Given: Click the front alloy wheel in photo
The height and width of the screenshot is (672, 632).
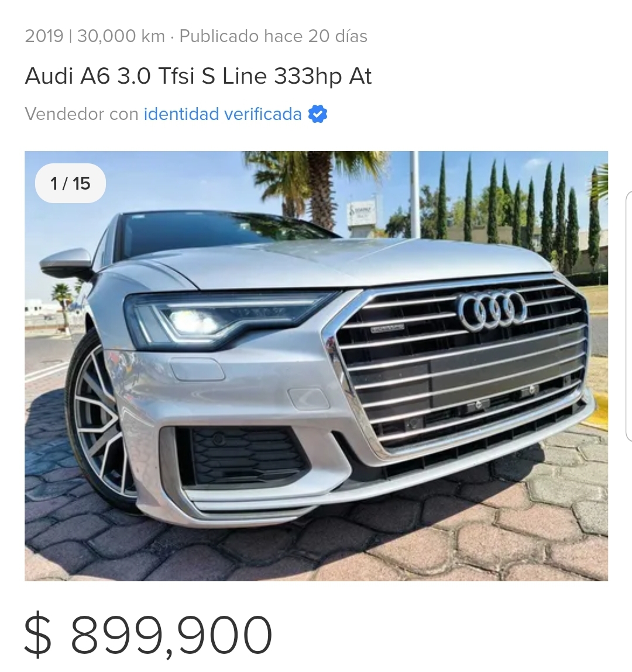Looking at the screenshot, I should tap(99, 421).
